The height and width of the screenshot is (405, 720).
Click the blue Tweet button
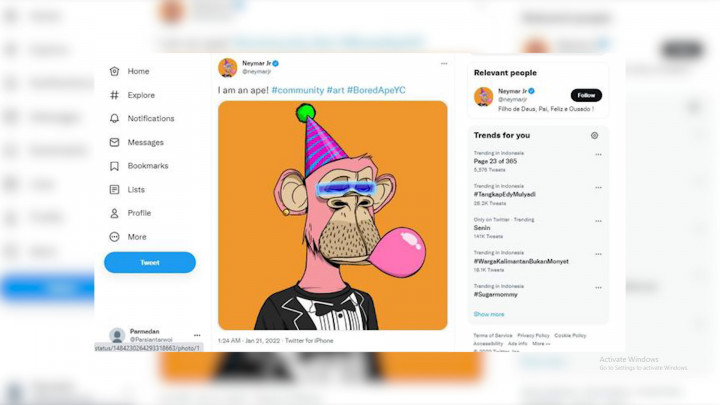pos(150,263)
